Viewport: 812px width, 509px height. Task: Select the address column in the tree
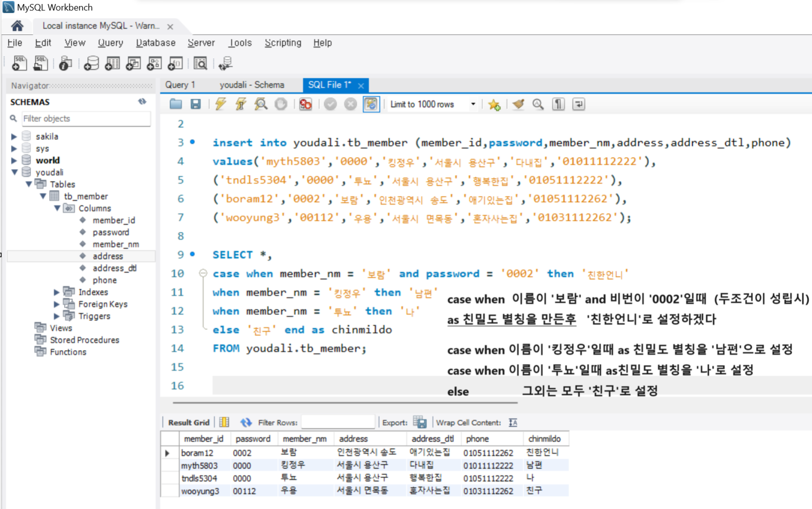click(x=108, y=256)
